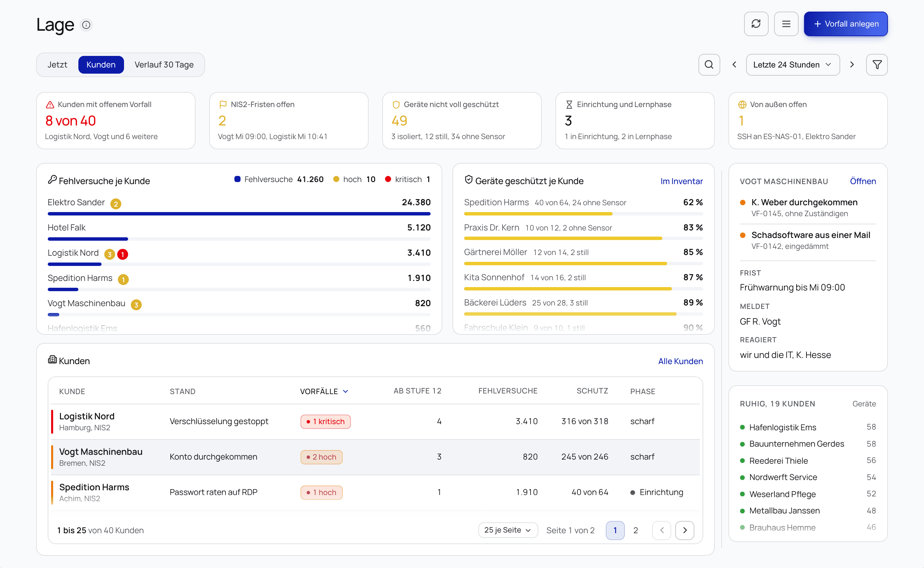Click the info icon next to Lage
This screenshot has height=568, width=924.
86,25
